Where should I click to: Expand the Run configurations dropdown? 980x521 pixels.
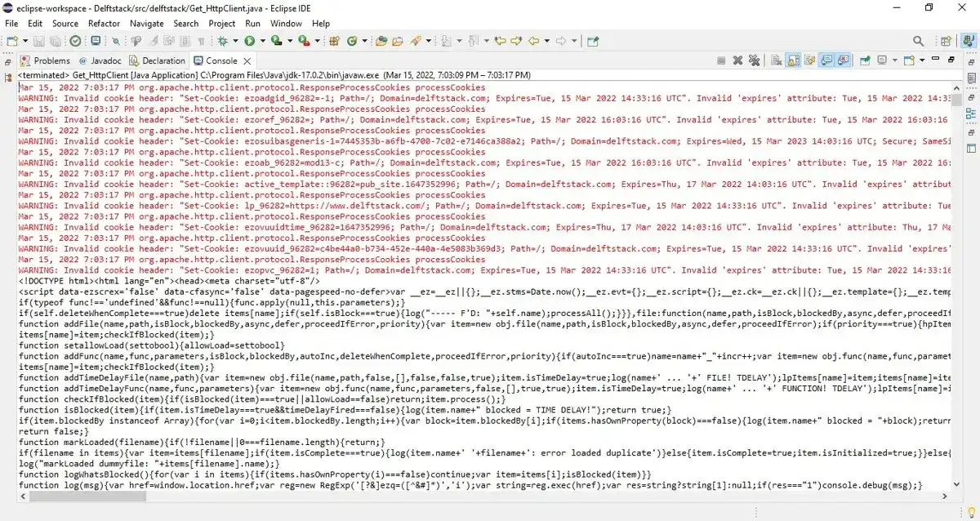pos(262,41)
